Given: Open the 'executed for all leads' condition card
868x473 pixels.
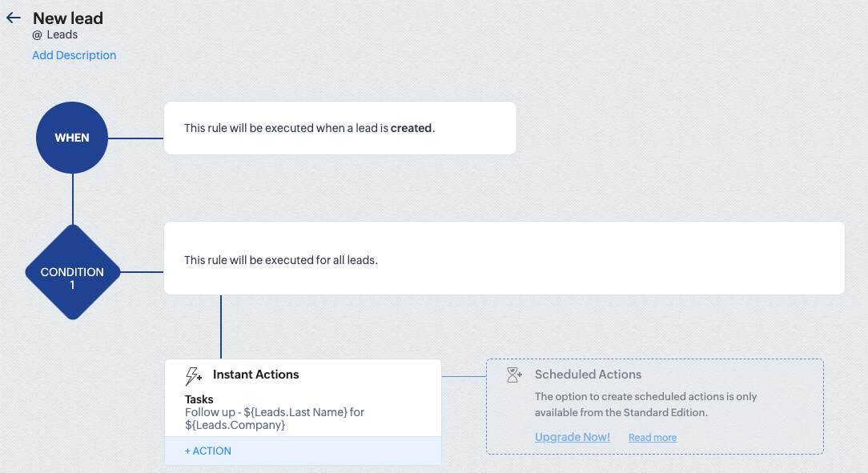Looking at the screenshot, I should [x=504, y=259].
